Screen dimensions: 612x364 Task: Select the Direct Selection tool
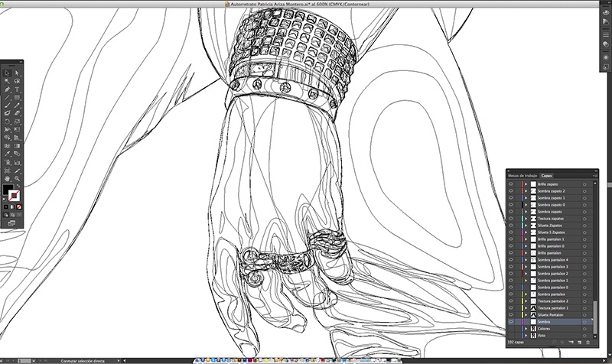click(18, 72)
